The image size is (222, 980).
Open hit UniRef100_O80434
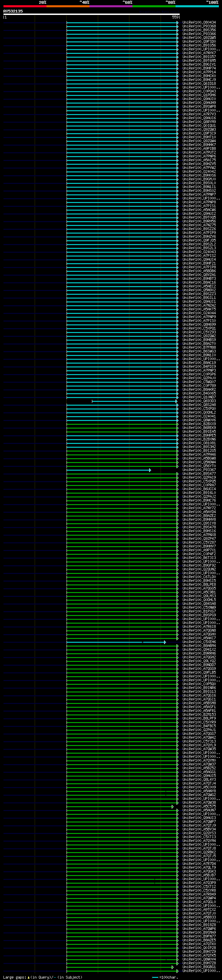(199, 23)
